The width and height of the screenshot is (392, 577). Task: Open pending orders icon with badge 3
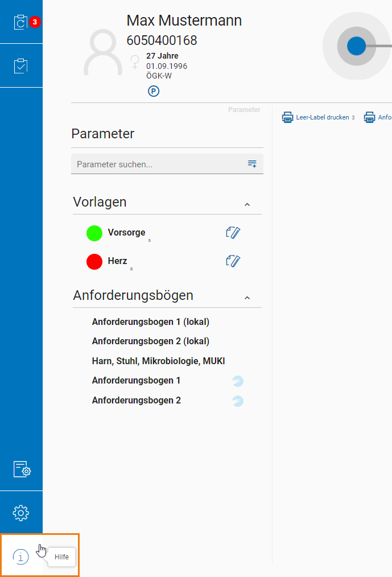click(21, 22)
